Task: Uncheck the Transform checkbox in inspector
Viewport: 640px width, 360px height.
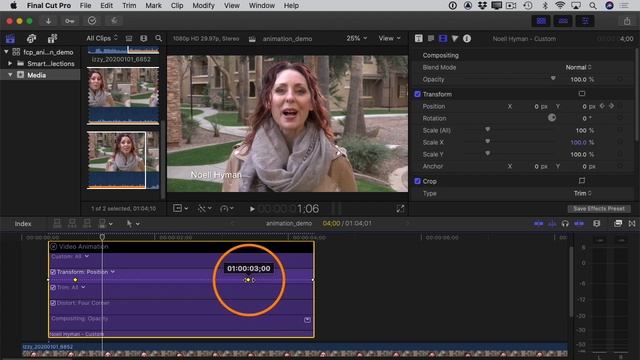Action: [x=418, y=94]
